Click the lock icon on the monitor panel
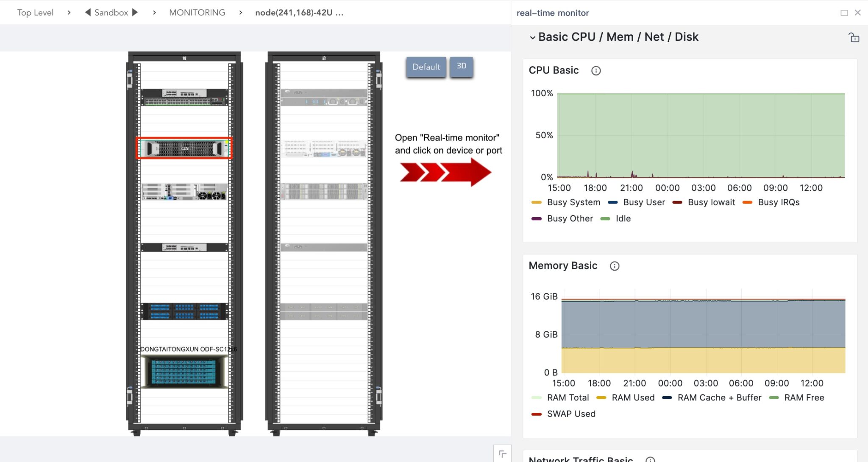This screenshot has height=462, width=868. [854, 37]
